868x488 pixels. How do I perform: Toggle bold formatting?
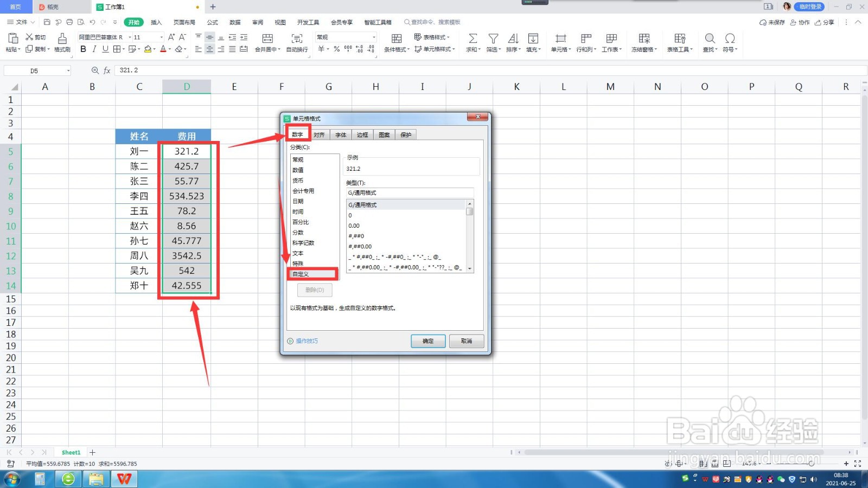(83, 49)
